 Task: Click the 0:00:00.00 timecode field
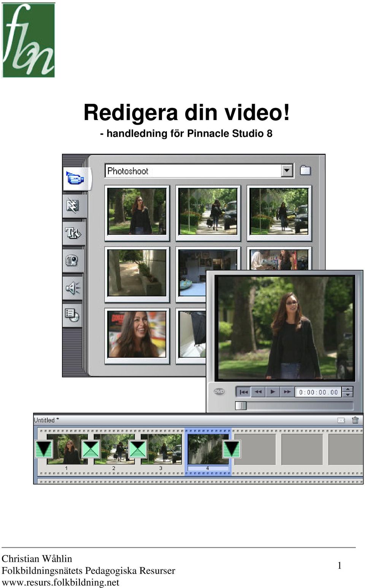[319, 392]
